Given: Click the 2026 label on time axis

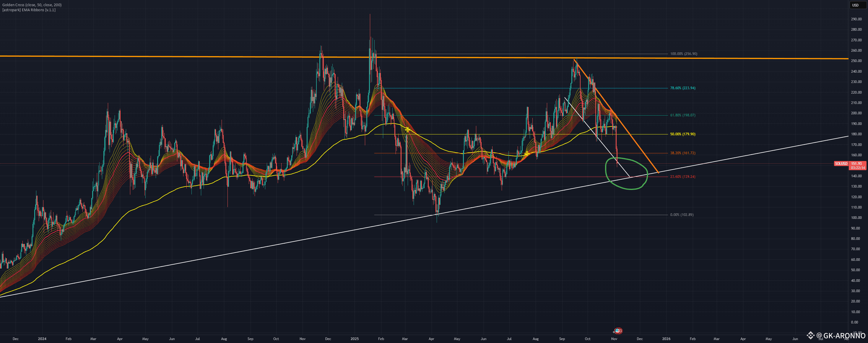Looking at the screenshot, I should (666, 339).
